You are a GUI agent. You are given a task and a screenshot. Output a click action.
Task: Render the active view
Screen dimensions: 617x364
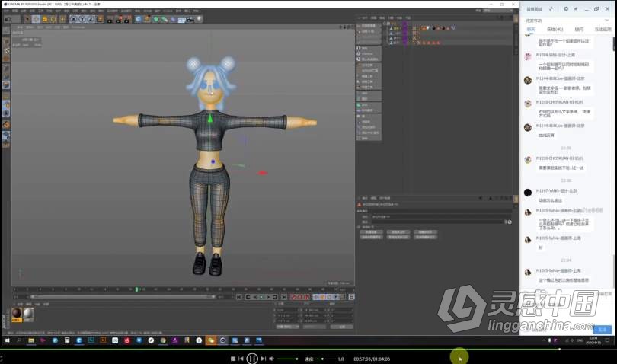(110, 19)
